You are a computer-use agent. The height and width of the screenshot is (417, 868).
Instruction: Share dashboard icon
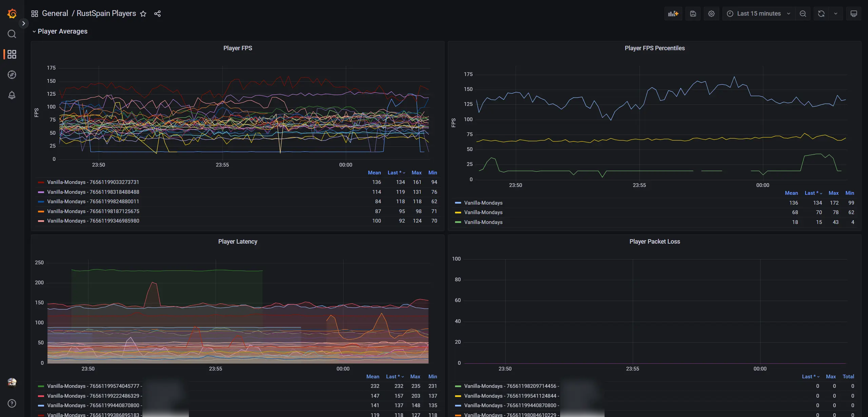[157, 14]
